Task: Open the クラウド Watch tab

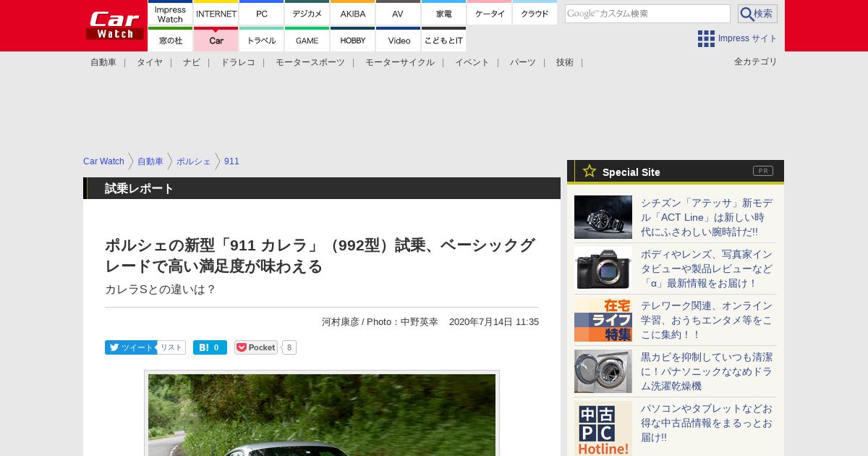Action: pyautogui.click(x=535, y=13)
